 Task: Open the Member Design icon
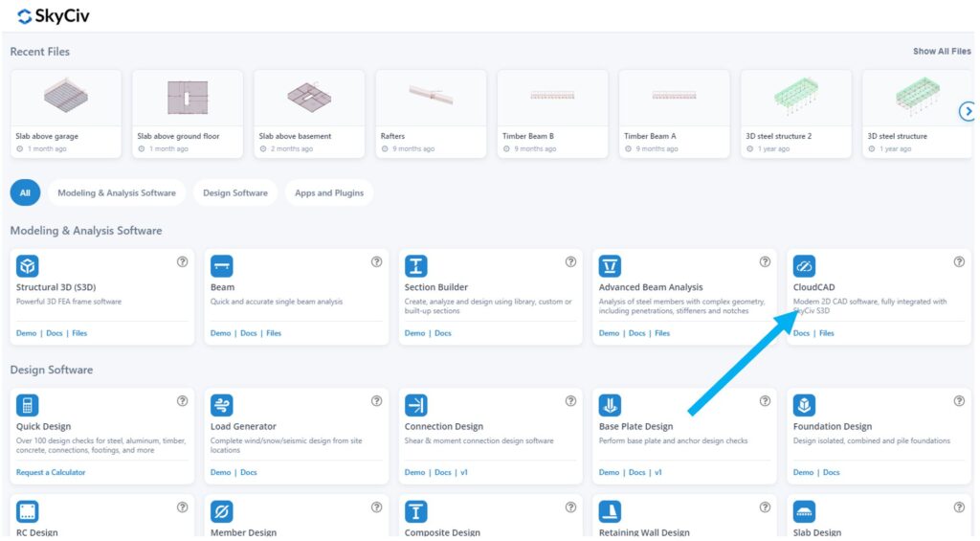click(222, 511)
